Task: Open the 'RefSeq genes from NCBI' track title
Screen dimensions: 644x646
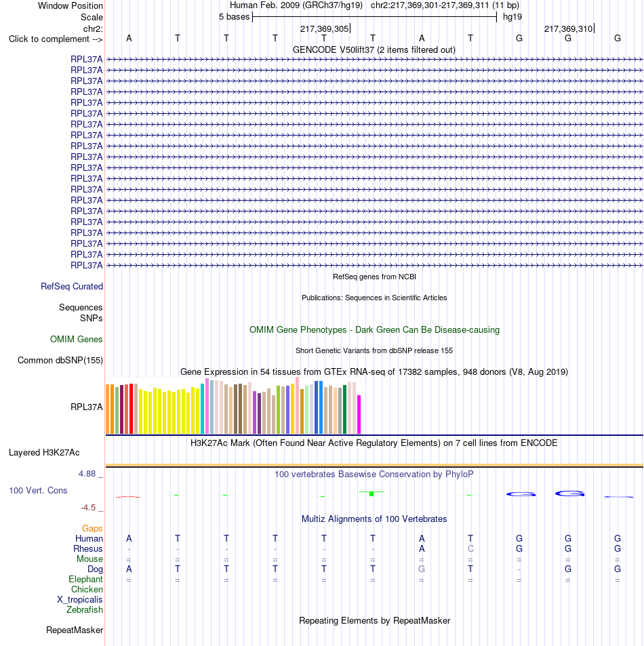Action: 374,277
